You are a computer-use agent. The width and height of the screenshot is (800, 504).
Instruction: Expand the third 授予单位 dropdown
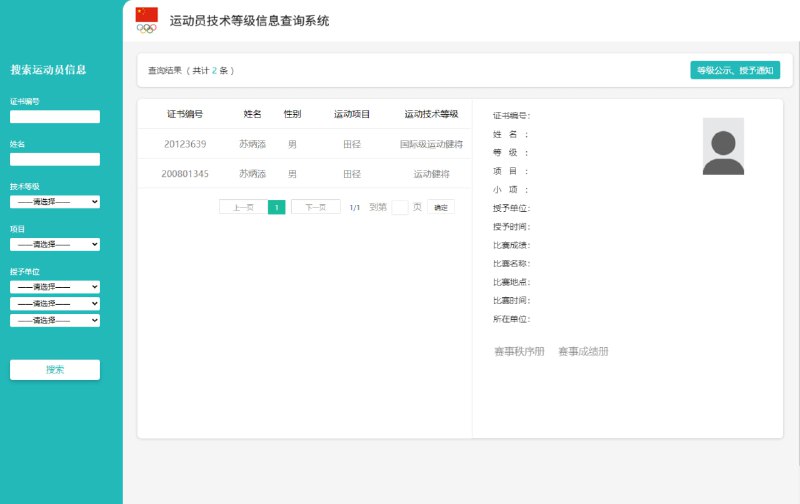tap(55, 321)
